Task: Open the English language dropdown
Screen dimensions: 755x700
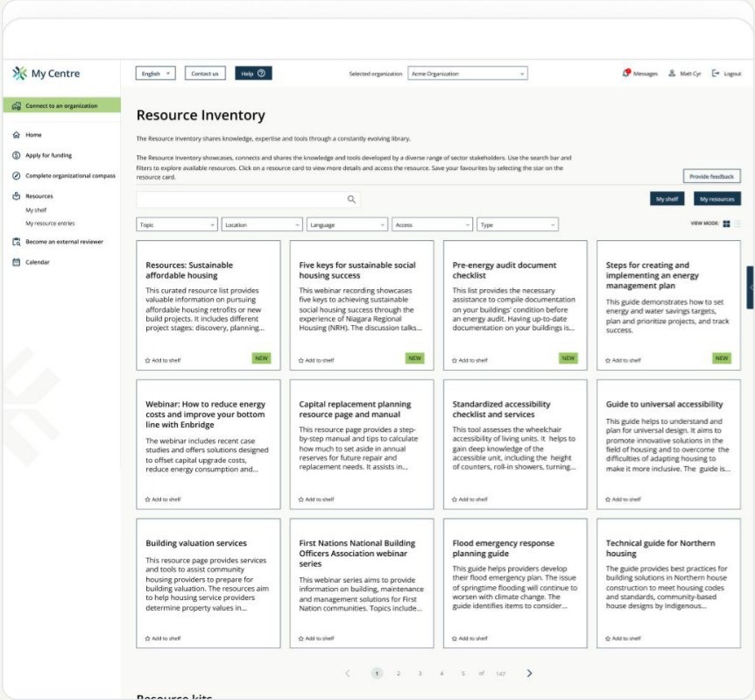Action: (156, 74)
